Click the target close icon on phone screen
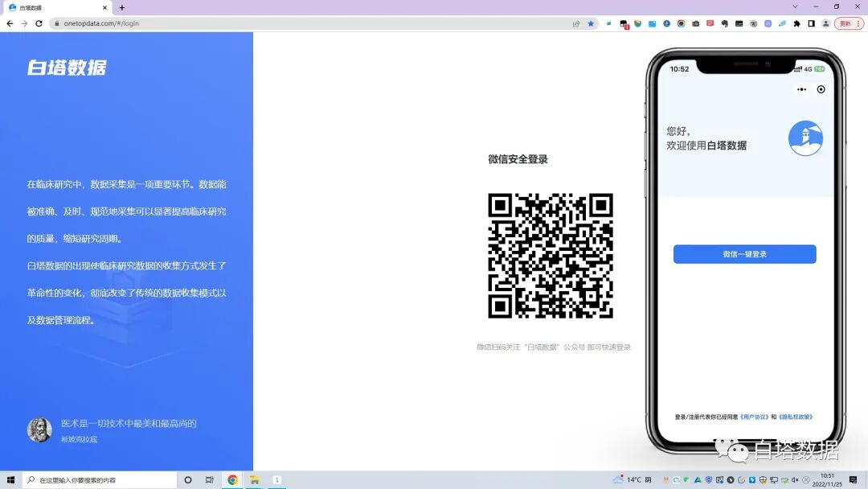Viewport: 868px width, 489px height. 821,89
